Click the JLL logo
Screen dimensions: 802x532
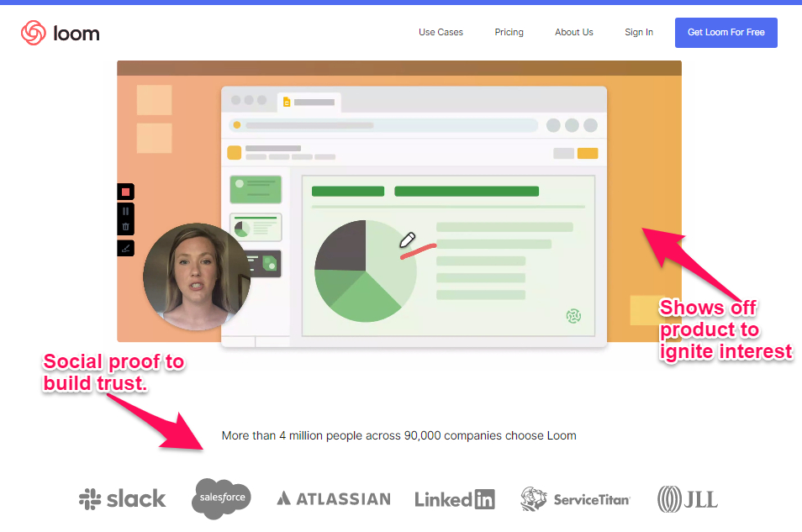(x=688, y=499)
